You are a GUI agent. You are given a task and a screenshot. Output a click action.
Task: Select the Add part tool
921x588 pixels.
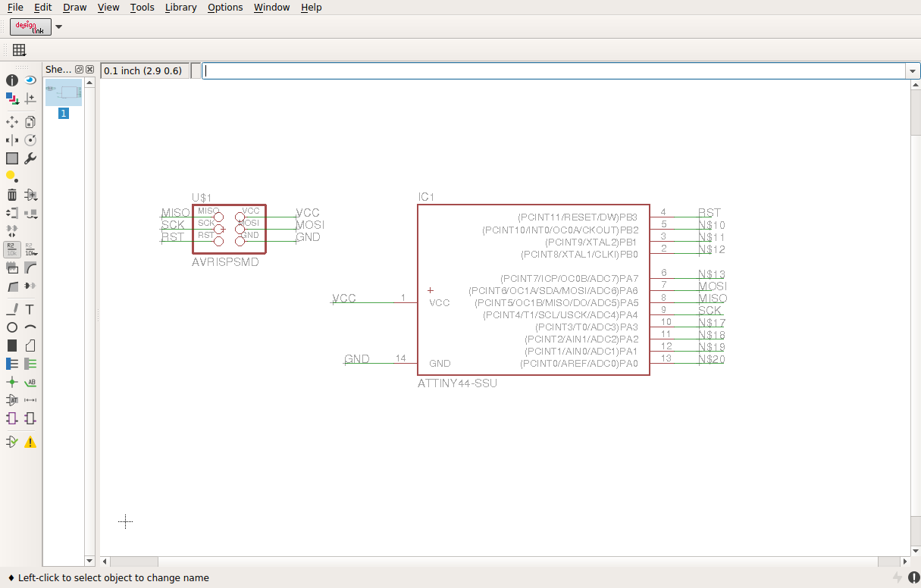pos(30,195)
